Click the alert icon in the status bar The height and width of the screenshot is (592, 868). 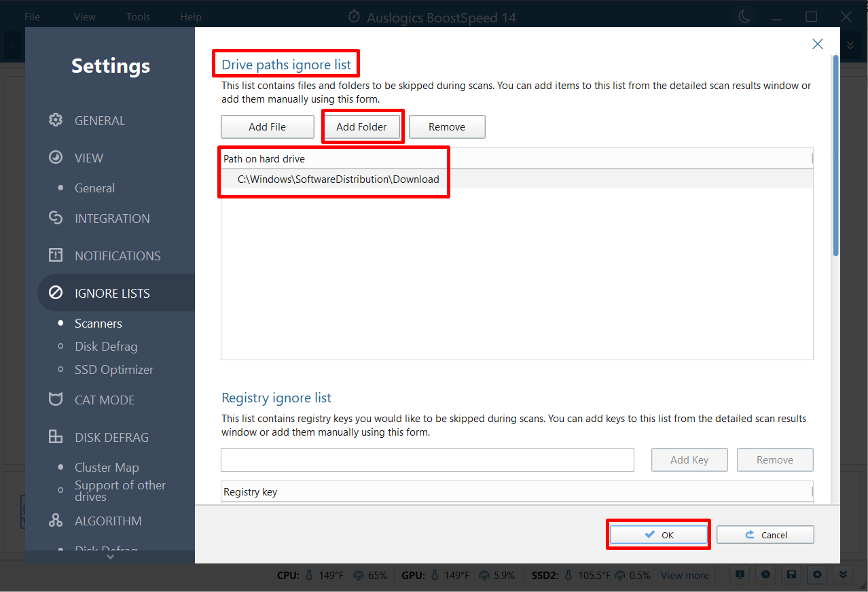click(x=740, y=575)
